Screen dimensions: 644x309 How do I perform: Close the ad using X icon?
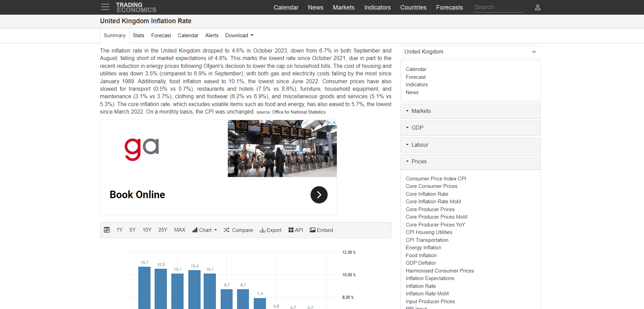point(334,123)
